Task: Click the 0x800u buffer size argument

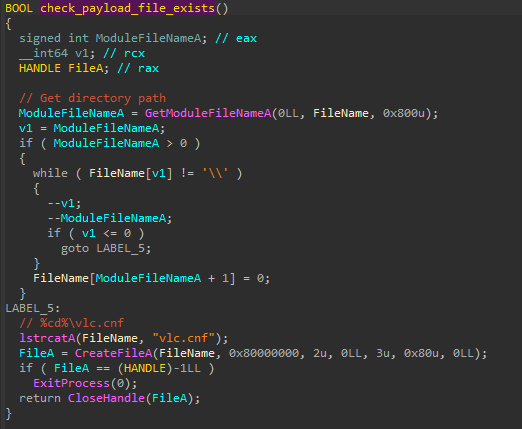Action: coord(404,113)
